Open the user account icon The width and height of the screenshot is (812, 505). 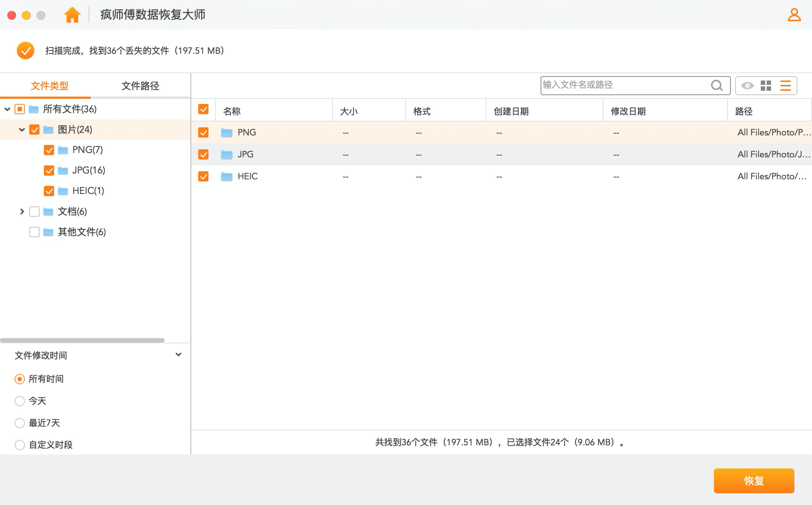click(x=794, y=15)
